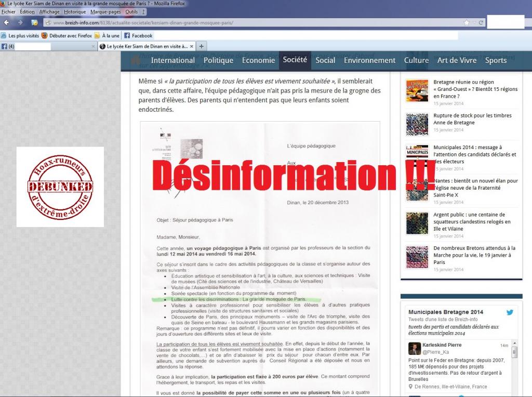
Task: Open Débuter avec Firefox bookmark
Action: (x=67, y=36)
